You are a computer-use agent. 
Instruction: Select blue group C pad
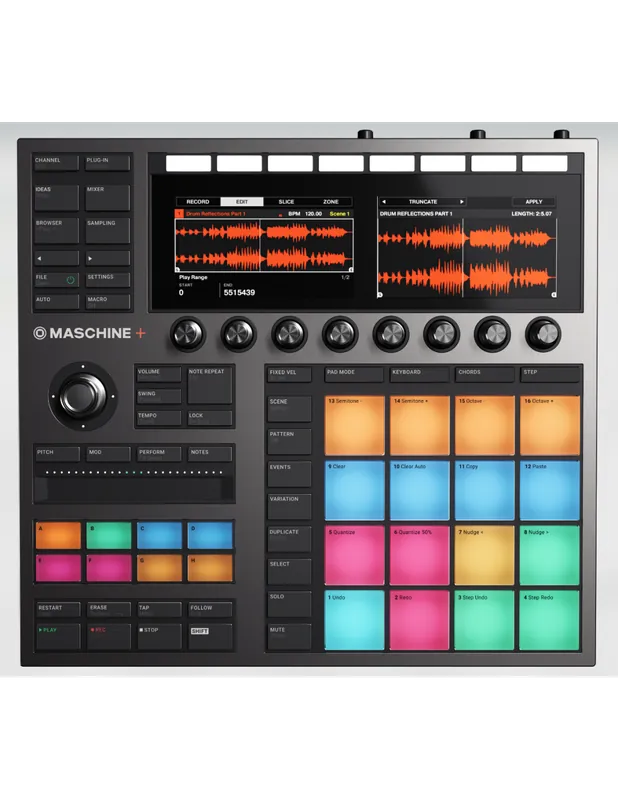point(159,535)
